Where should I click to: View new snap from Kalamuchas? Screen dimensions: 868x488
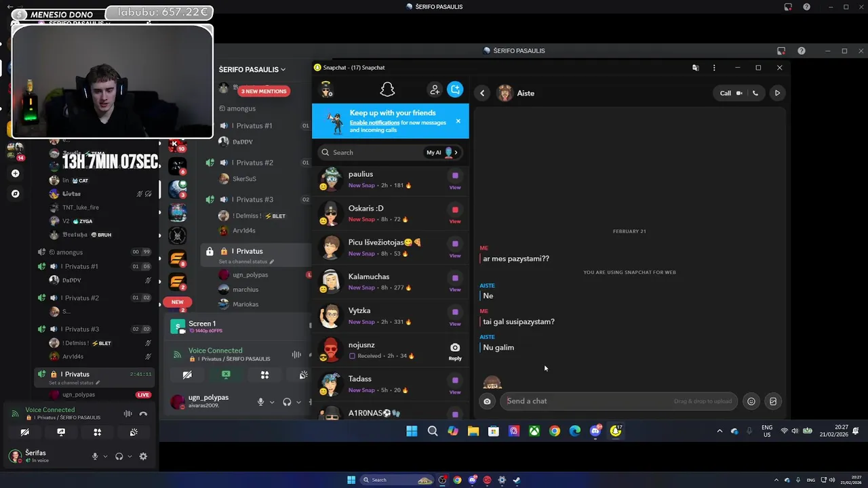455,283
